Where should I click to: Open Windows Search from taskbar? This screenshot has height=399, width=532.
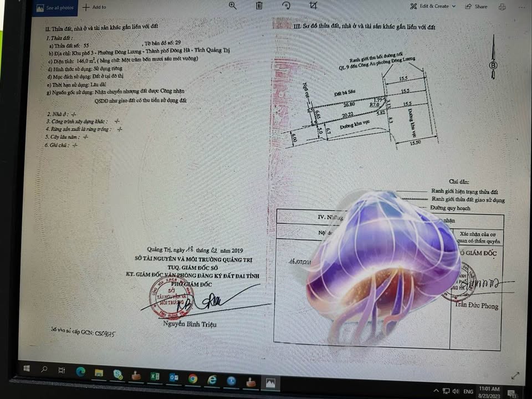(x=43, y=368)
